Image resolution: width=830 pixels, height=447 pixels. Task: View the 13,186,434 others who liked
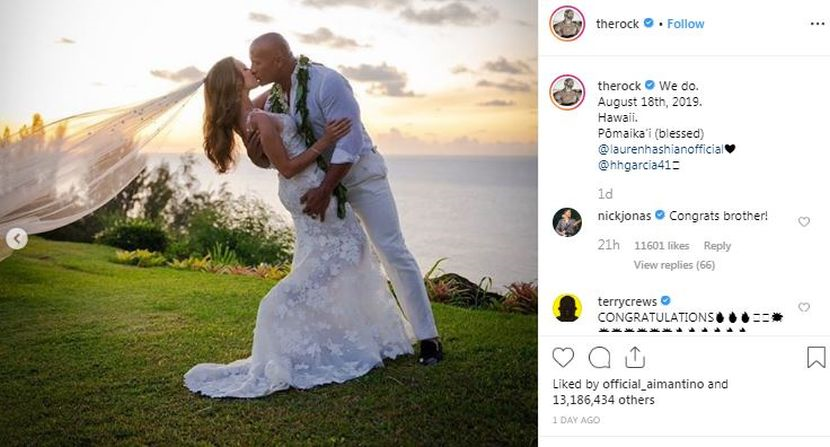(x=603, y=400)
